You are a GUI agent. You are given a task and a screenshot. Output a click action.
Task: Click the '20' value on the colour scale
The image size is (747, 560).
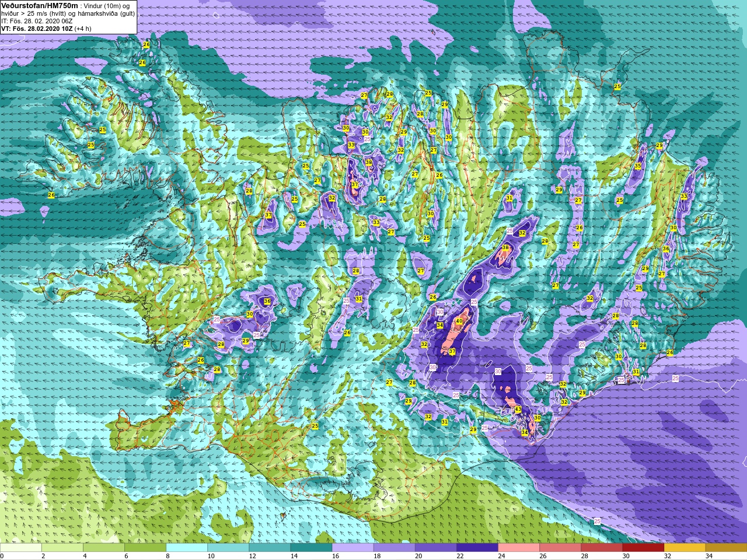point(417,556)
